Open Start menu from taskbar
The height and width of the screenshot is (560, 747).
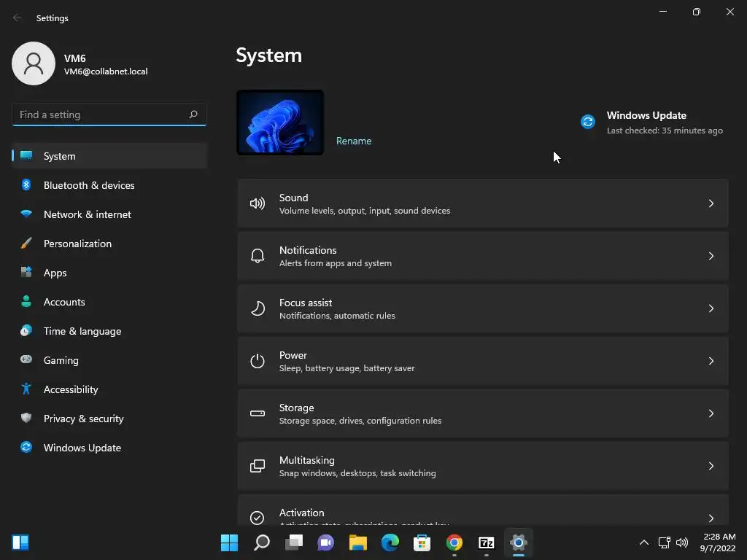229,542
